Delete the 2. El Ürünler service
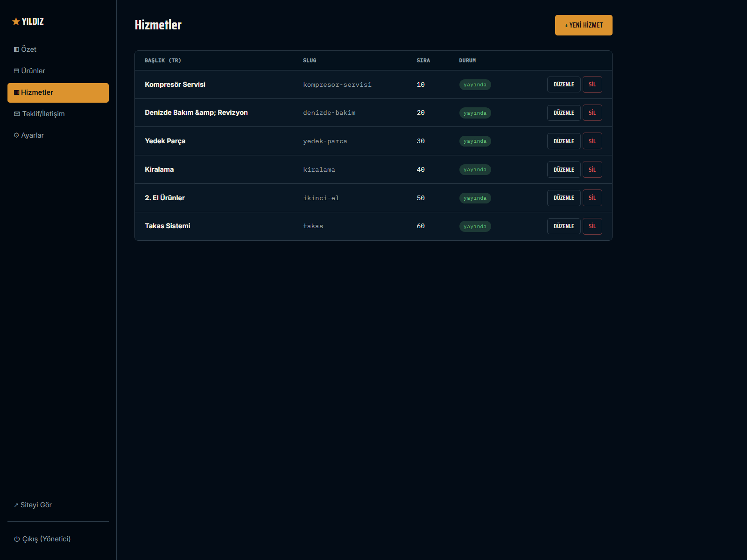 (x=592, y=198)
